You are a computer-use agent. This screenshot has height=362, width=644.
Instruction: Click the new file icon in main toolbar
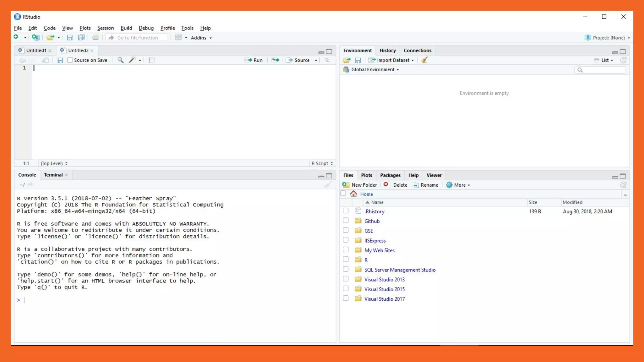(16, 37)
